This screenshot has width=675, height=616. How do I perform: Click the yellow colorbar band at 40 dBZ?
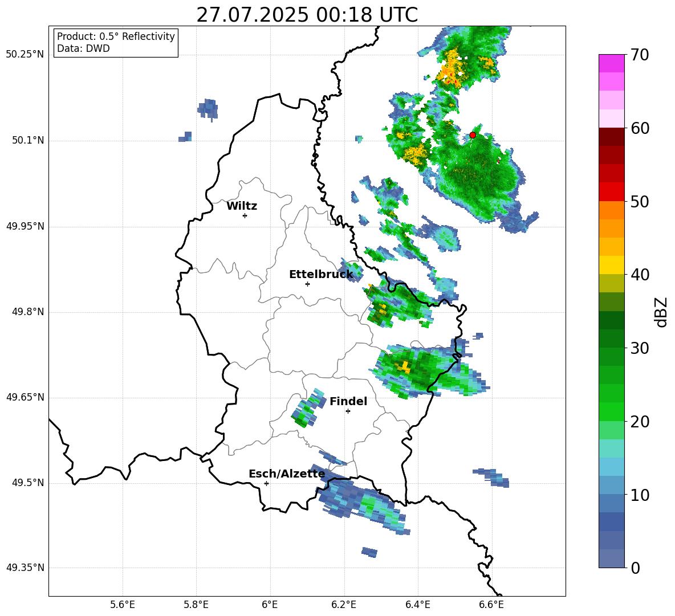pyautogui.click(x=611, y=265)
